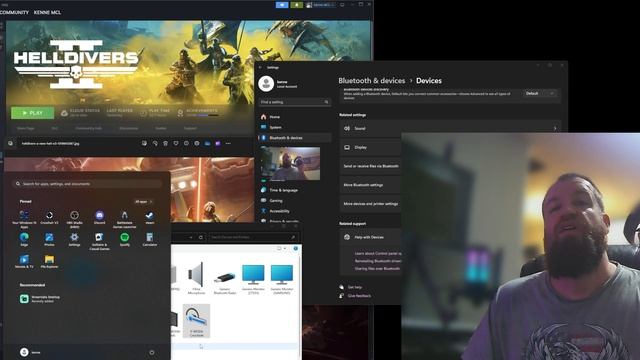This screenshot has height=360, width=640.
Task: Open Send or receive files via Bluetooth
Action: (370, 166)
